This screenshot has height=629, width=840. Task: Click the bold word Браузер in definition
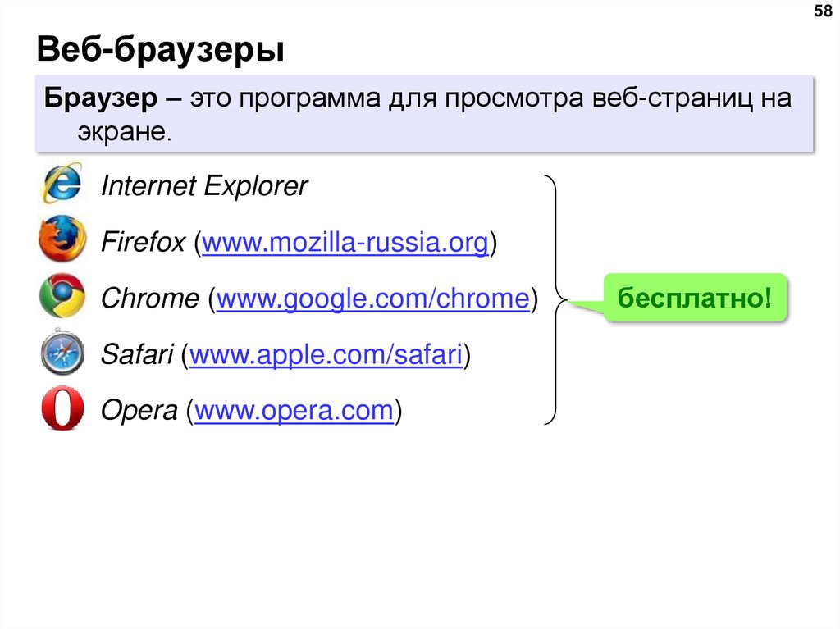[101, 100]
